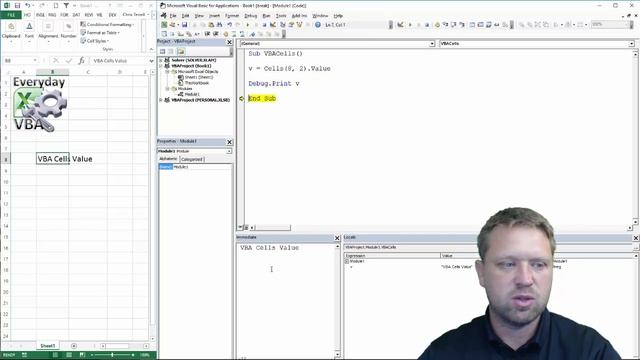Screen dimensions: 640x360
Task: Click the new blank document icon in Excel title bar
Action: tap(56, 6)
